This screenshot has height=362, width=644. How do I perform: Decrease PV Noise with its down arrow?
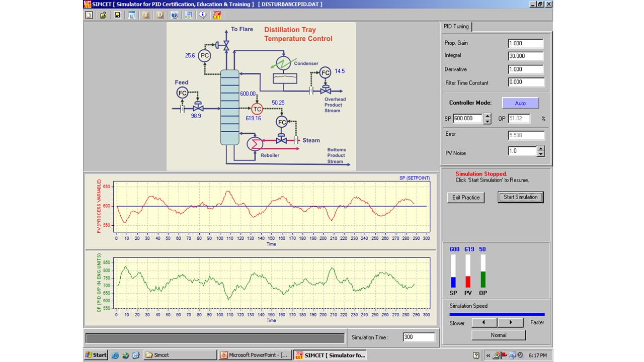[541, 153]
